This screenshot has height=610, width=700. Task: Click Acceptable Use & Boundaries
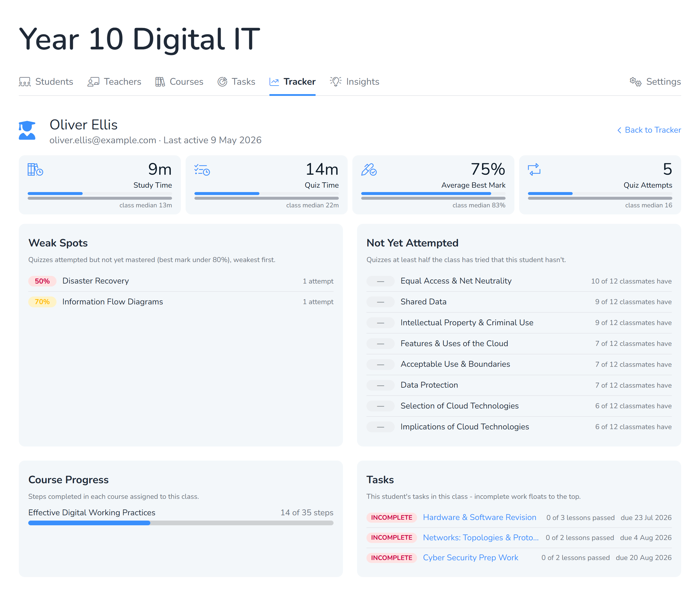click(455, 364)
